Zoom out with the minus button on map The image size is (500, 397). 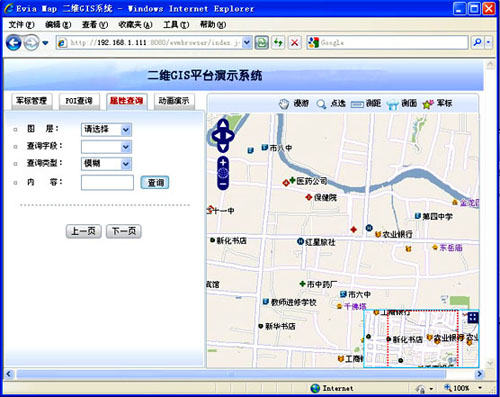point(223,184)
